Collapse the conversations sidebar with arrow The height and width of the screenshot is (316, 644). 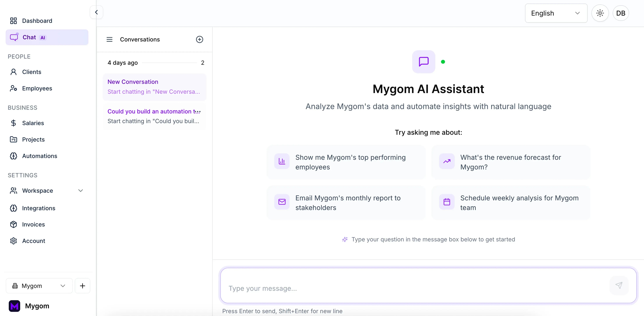point(96,12)
